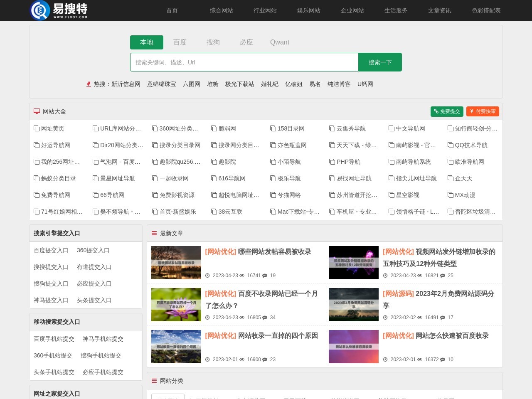
Task: Click the 易搜特 site logo
Action: pyautogui.click(x=59, y=10)
